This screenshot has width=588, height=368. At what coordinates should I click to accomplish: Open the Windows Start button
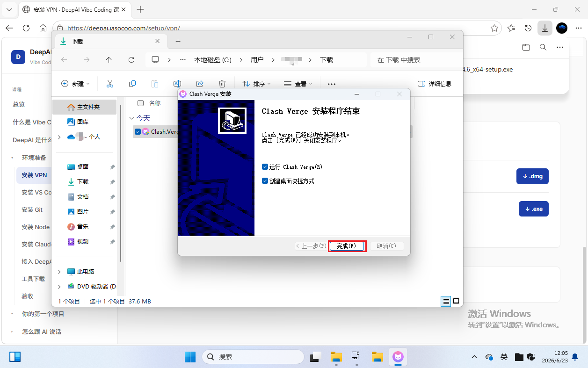190,357
